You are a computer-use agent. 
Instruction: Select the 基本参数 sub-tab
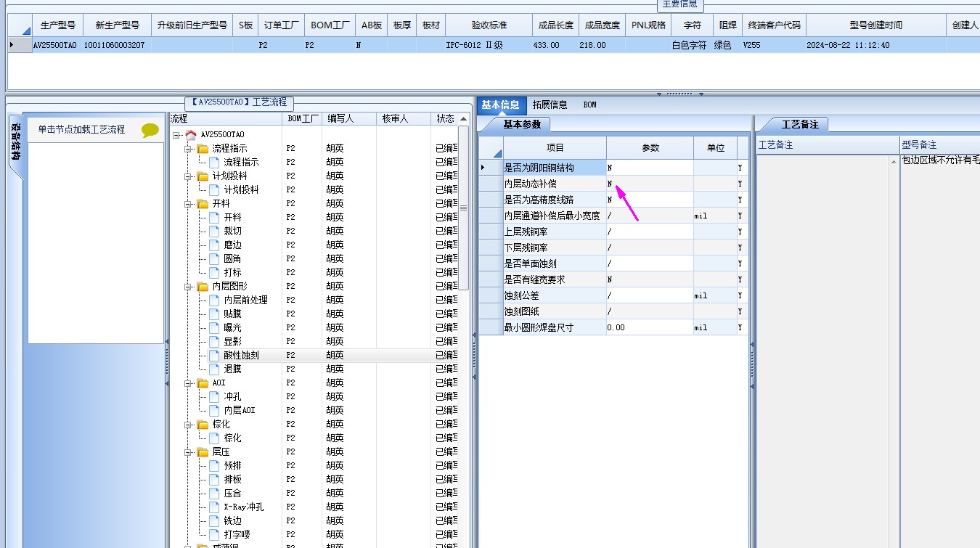click(x=522, y=124)
